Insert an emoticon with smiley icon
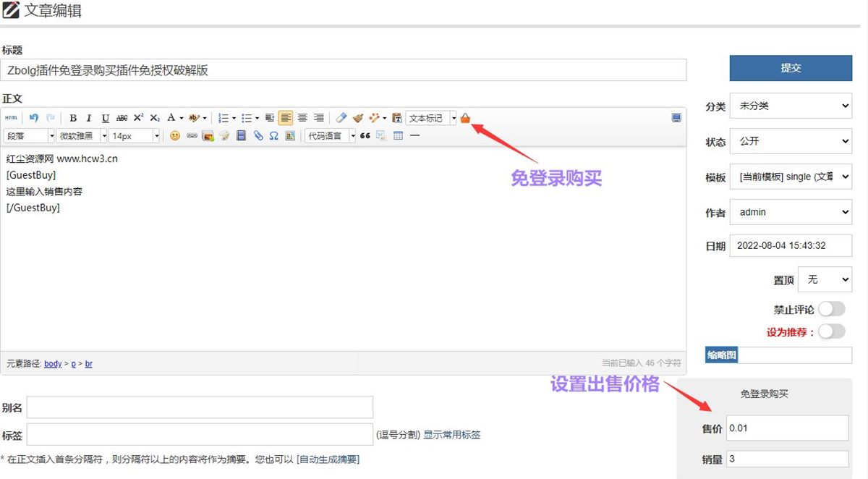Screen dimensions: 868x479 [x=175, y=136]
